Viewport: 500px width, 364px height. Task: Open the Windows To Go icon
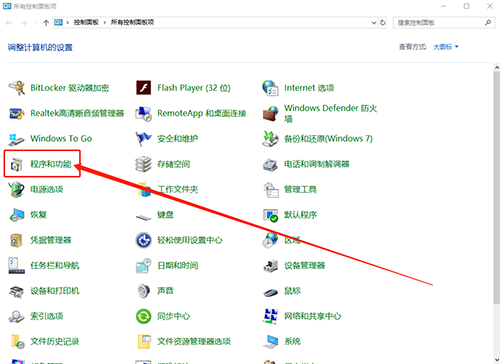(x=17, y=139)
